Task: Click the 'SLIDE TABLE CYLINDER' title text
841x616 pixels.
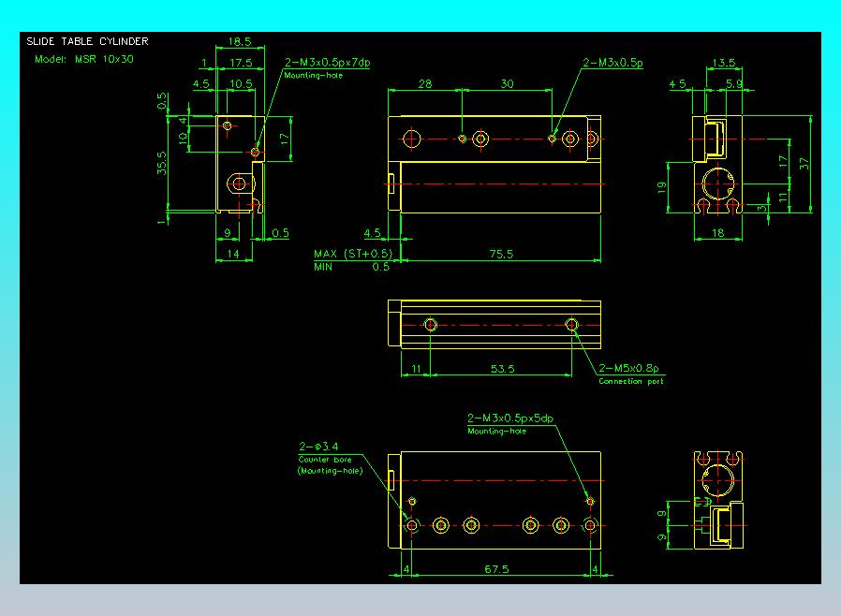Action: tap(87, 41)
